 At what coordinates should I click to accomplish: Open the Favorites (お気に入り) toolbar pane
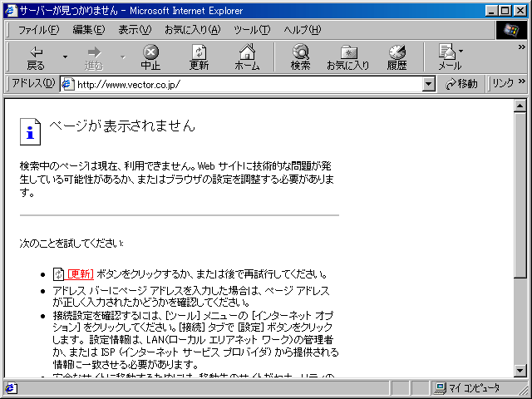coord(348,57)
